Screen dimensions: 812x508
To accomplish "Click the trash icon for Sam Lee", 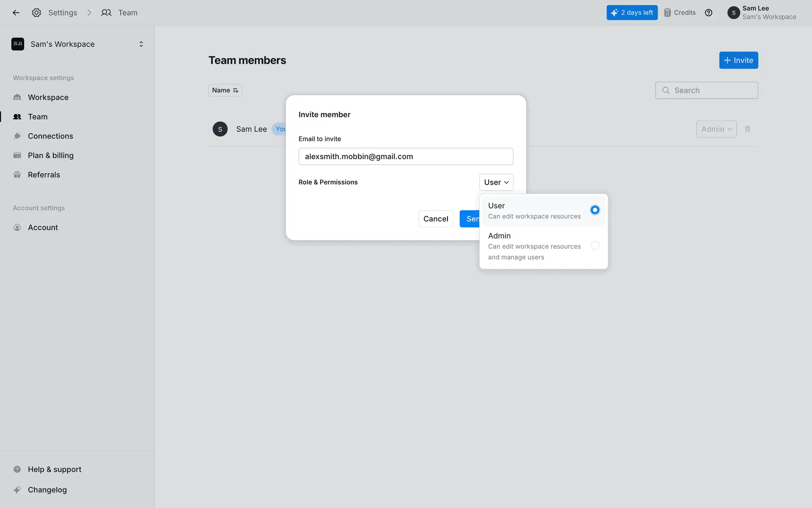I will pyautogui.click(x=747, y=129).
